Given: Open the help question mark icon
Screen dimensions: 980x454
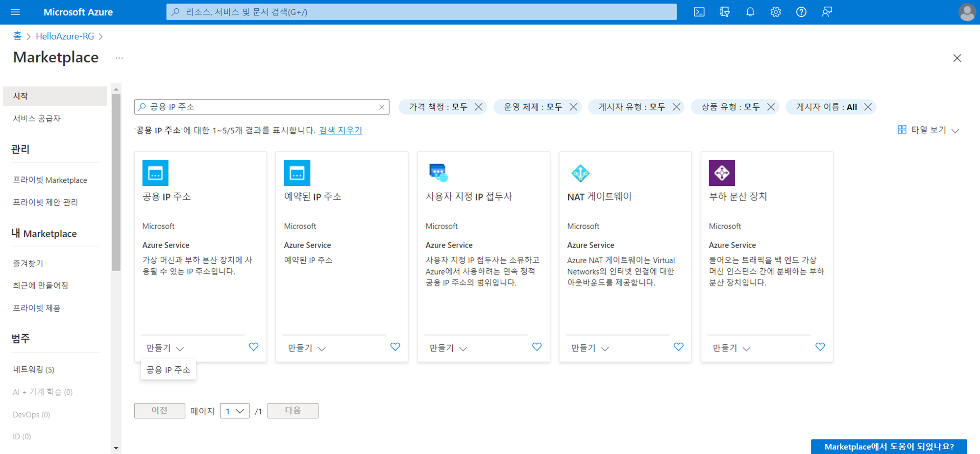Looking at the screenshot, I should click(801, 12).
